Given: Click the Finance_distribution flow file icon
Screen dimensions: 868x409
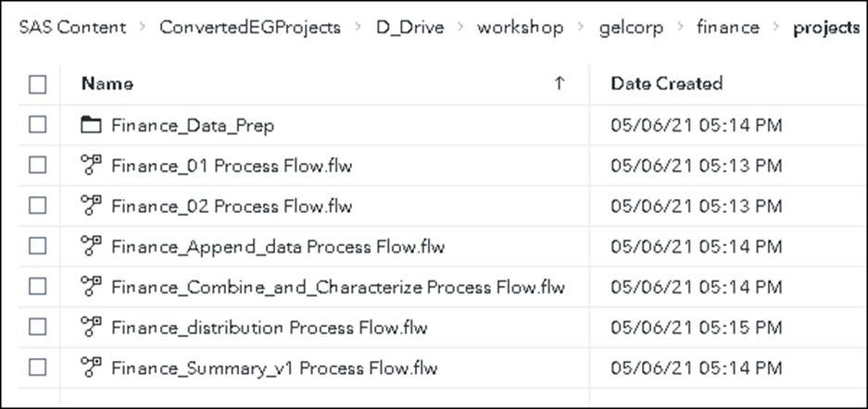Looking at the screenshot, I should pyautogui.click(x=91, y=327).
